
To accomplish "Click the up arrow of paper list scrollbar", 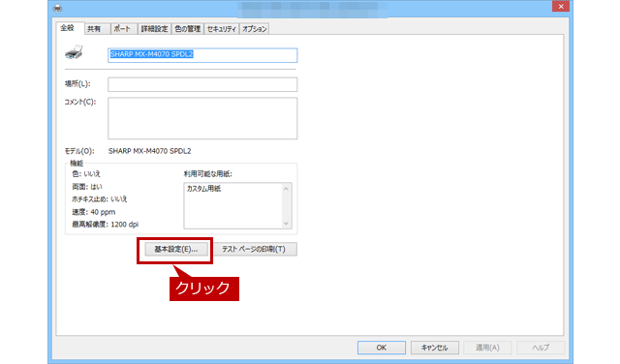I will (x=286, y=189).
